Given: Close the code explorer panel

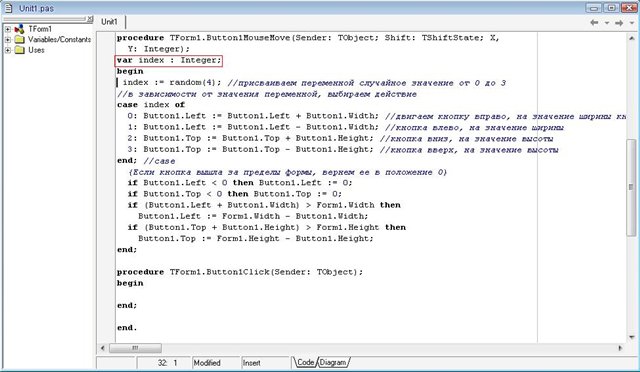Looking at the screenshot, I should tap(90, 19).
